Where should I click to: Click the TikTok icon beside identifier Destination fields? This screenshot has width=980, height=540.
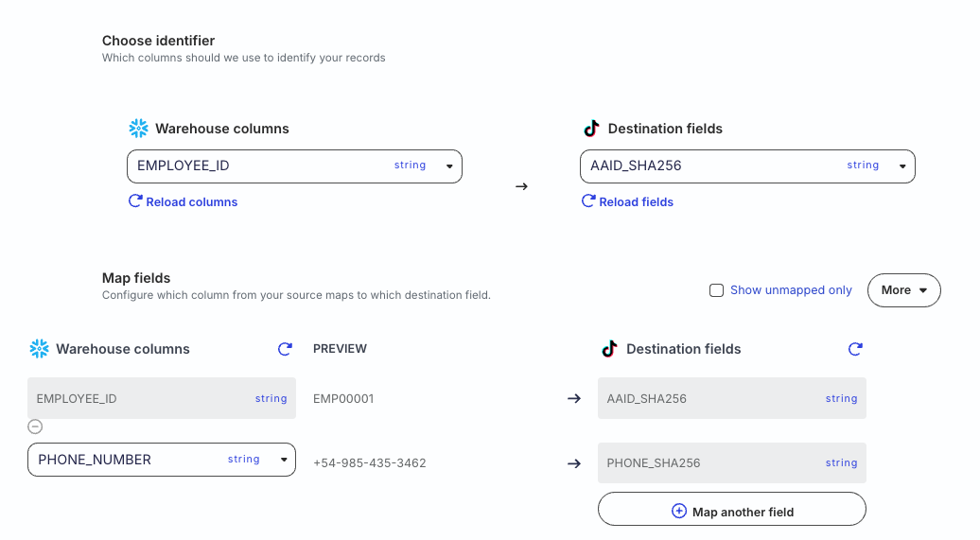click(591, 129)
